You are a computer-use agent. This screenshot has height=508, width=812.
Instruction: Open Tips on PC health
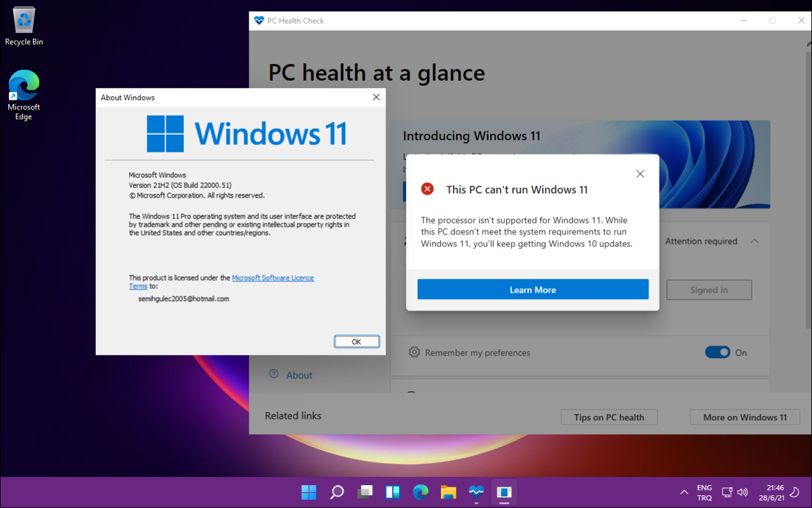click(609, 417)
